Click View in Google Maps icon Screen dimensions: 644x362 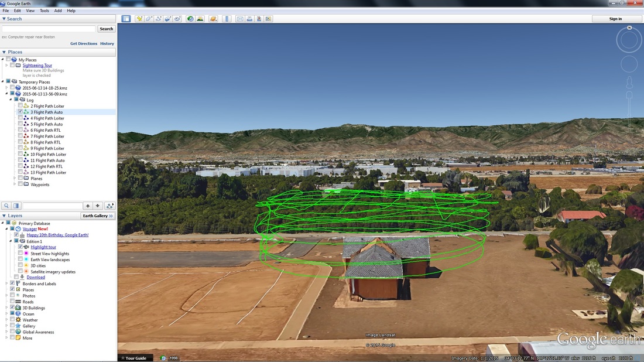[x=268, y=19]
